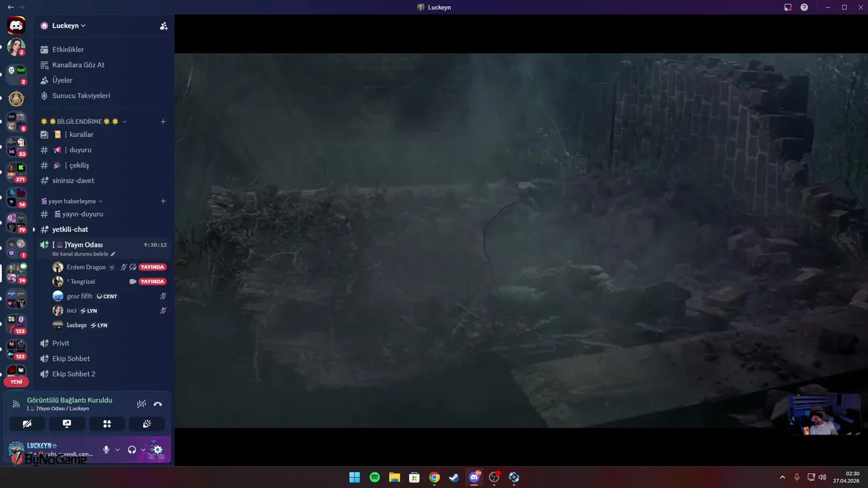The height and width of the screenshot is (488, 868).
Task: Click the connection signal strength icon
Action: point(16,404)
